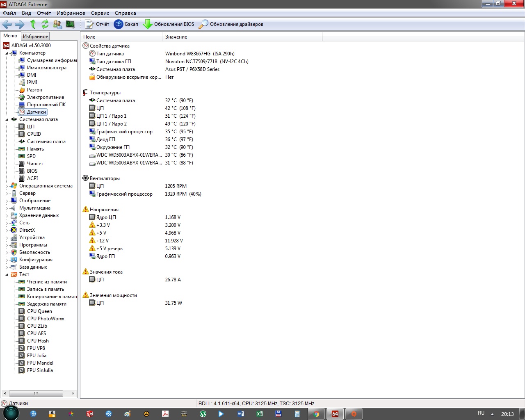
Task: Open the Файл menu
Action: 9,13
